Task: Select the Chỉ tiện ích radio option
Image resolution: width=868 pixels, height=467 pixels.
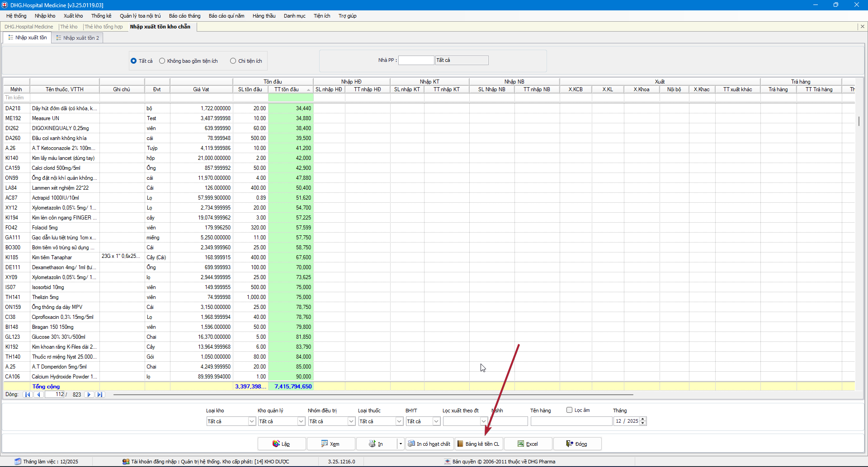Action: coord(233,61)
